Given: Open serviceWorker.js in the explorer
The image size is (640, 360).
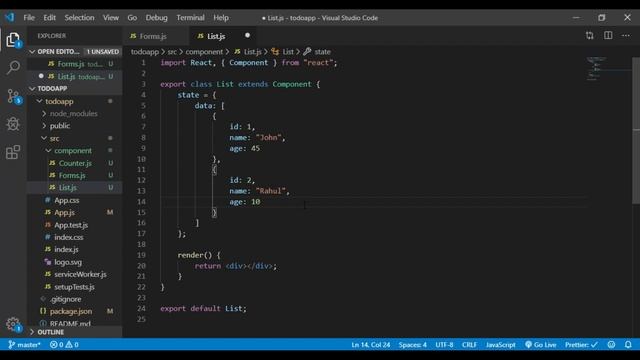Looking at the screenshot, I should point(80,274).
